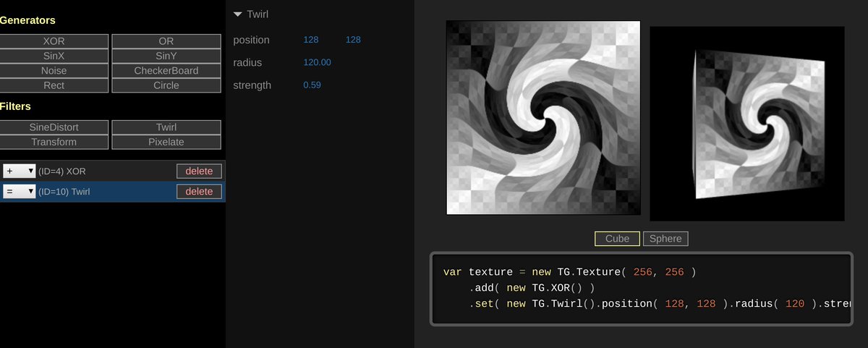This screenshot has height=348, width=868.
Task: Click the generated code box
Action: pos(642,289)
